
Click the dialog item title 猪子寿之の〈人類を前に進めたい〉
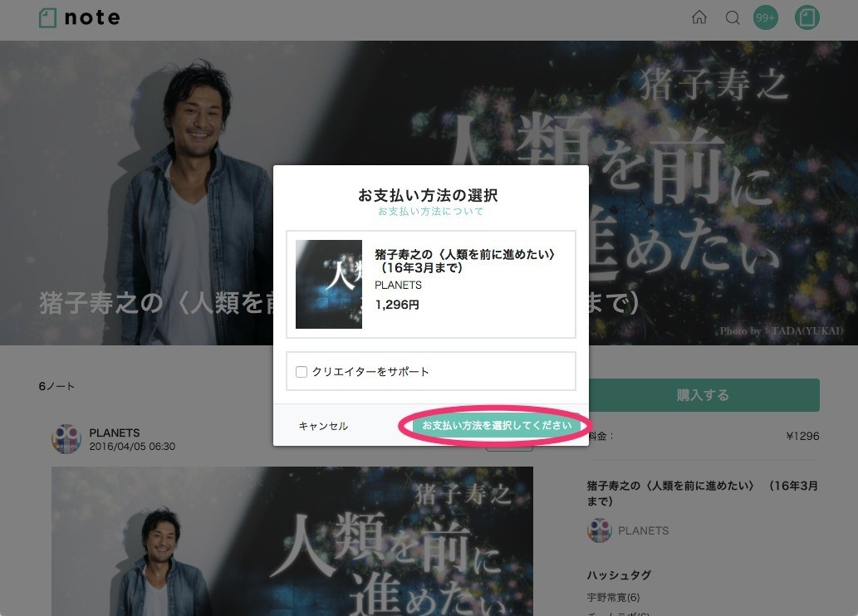point(464,261)
